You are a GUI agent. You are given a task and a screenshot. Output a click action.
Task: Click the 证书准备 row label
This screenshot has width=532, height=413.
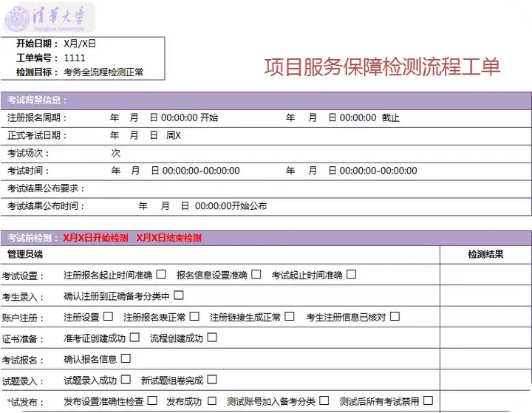(x=24, y=339)
